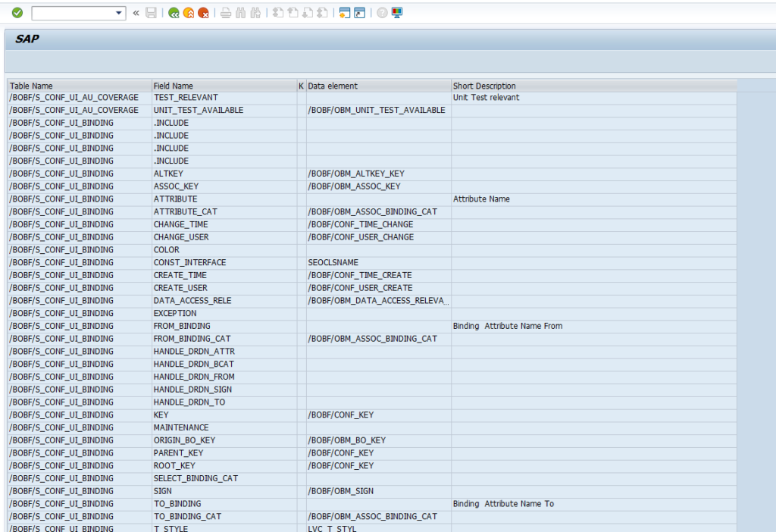The height and width of the screenshot is (532, 776).
Task: Select the CHANGE_USER field name cell
Action: tap(224, 237)
